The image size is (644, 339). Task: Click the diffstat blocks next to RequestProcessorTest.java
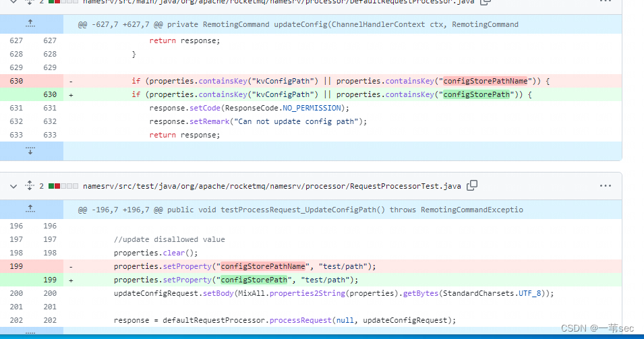click(x=63, y=186)
